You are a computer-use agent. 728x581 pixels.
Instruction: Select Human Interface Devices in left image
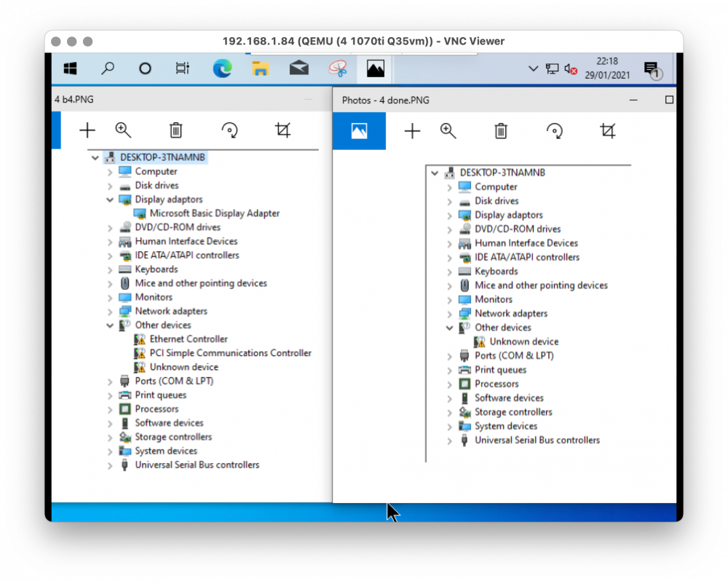click(186, 242)
